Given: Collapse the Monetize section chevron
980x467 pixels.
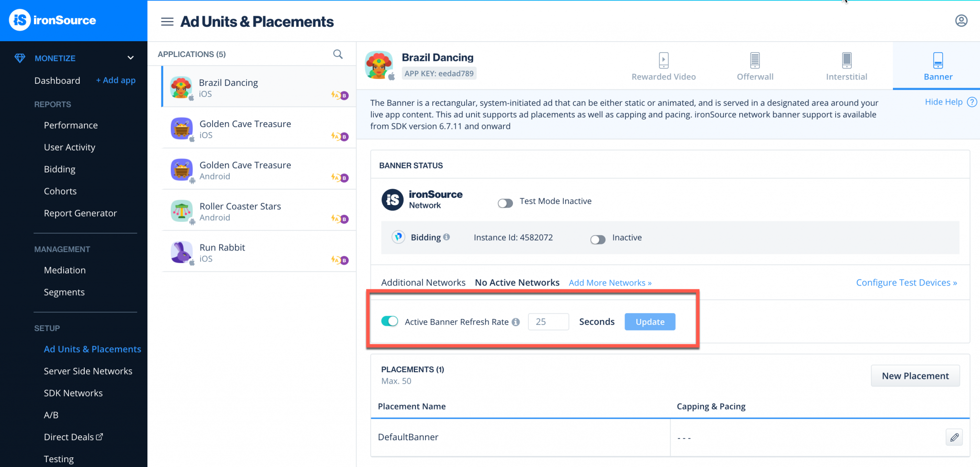Looking at the screenshot, I should [x=131, y=57].
